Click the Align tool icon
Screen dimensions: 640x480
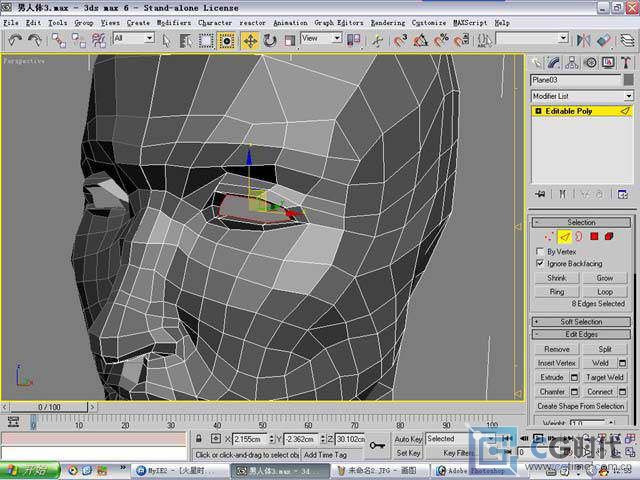point(603,40)
